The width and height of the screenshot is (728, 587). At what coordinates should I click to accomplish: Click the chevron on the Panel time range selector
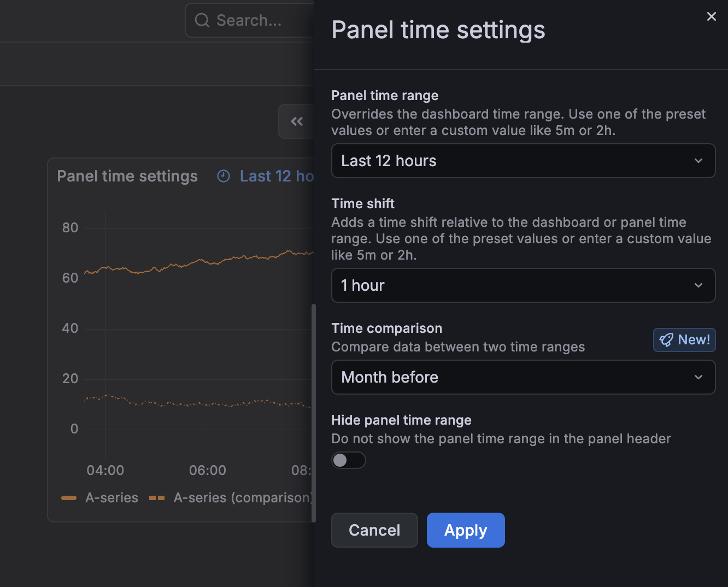tap(698, 161)
